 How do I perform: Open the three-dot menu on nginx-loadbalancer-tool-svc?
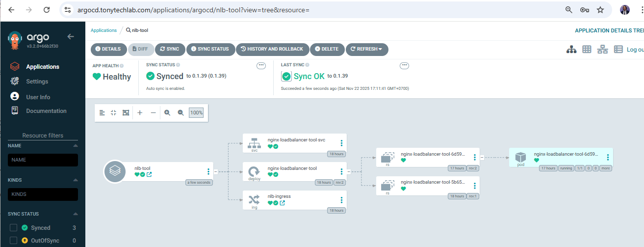click(341, 143)
